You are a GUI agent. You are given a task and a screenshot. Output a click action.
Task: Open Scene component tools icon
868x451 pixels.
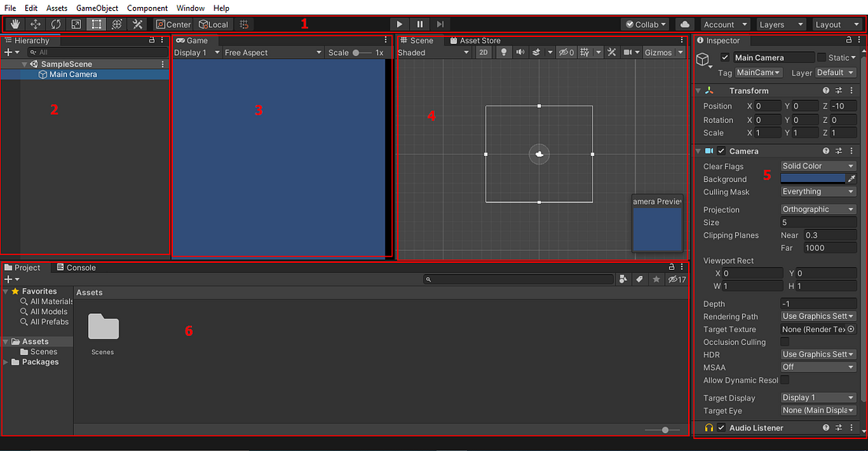tap(612, 52)
